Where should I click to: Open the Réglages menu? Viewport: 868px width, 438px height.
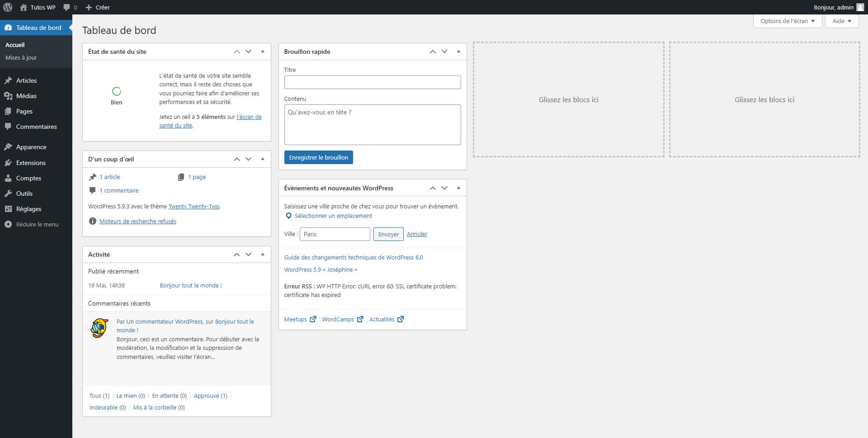pos(28,209)
